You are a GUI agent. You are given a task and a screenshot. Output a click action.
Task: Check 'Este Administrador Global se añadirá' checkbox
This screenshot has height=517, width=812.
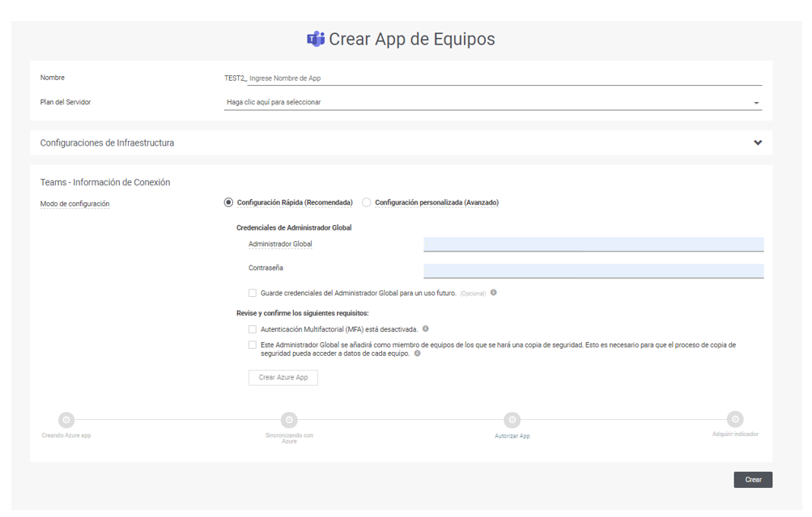pos(253,345)
